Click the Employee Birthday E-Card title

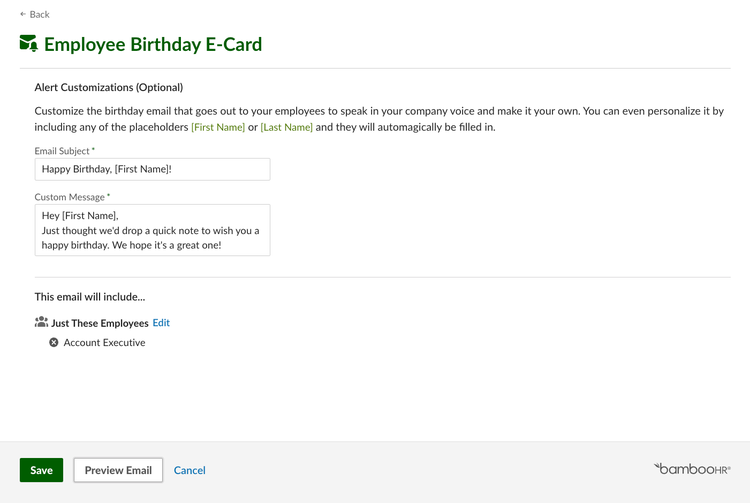pyautogui.click(x=153, y=44)
